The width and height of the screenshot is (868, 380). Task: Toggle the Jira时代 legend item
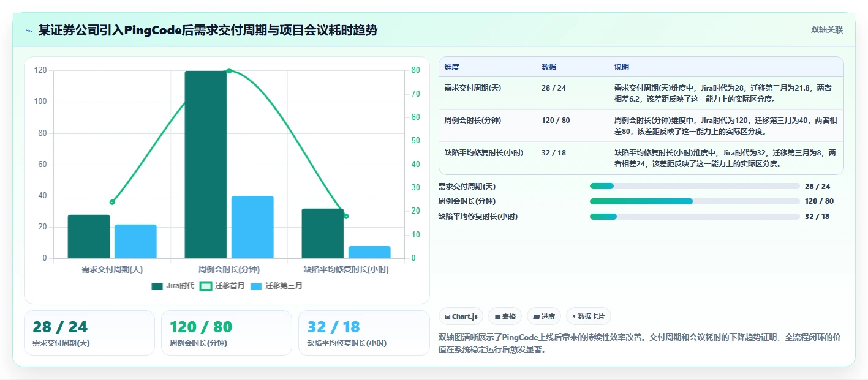173,286
